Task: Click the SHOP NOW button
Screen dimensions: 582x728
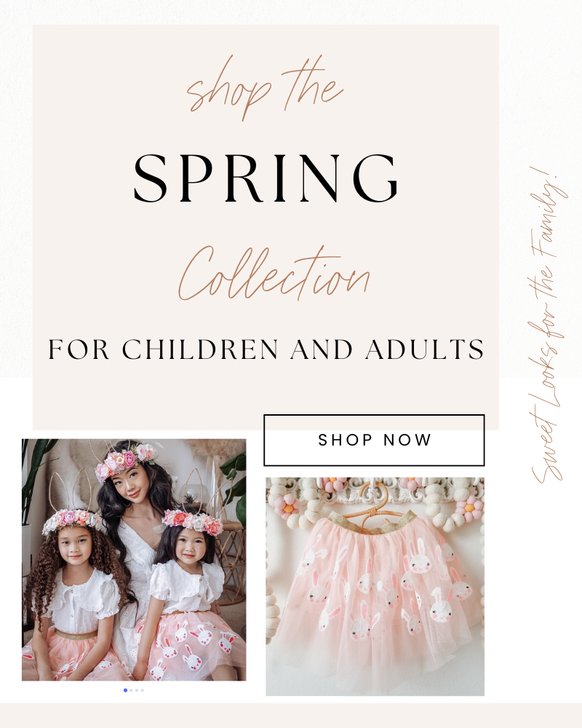Action: pos(374,440)
